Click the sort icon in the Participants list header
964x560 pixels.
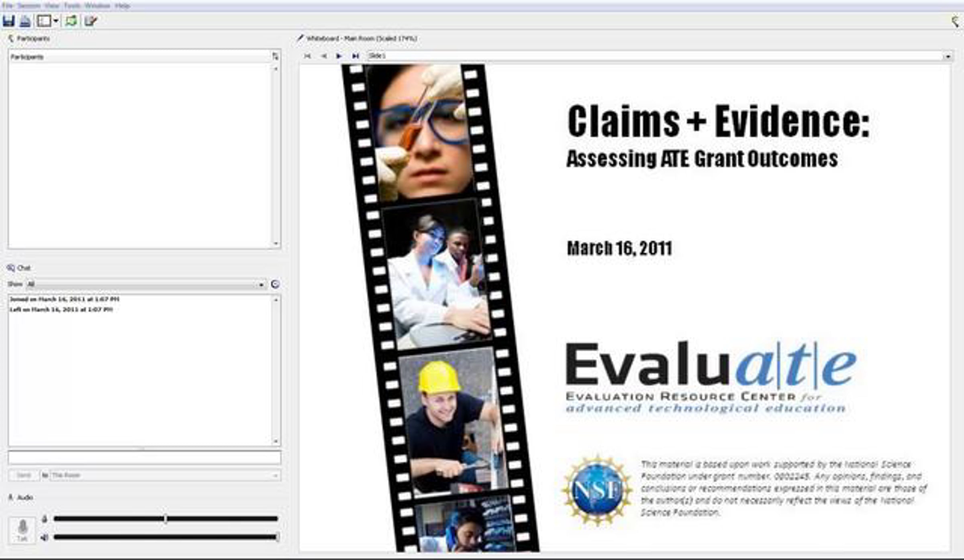275,56
